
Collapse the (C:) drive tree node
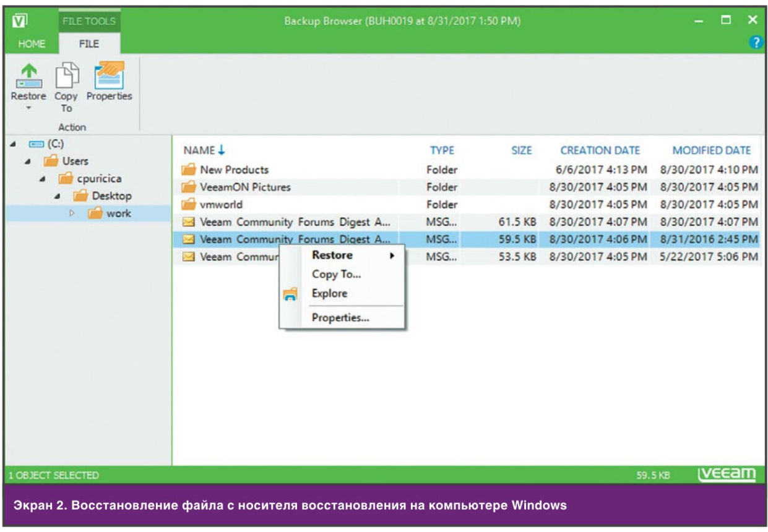coord(13,144)
